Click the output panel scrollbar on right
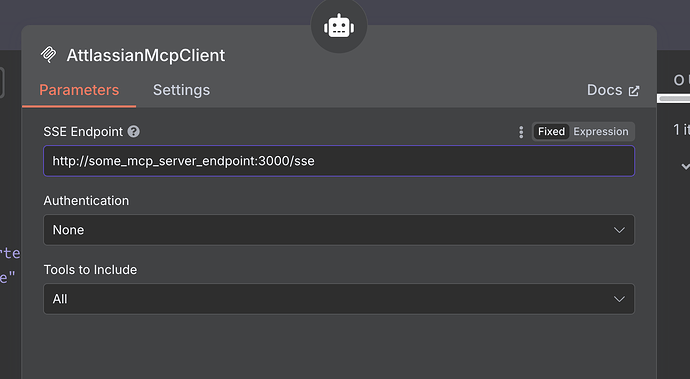Screen dimensions: 690x379 click(674, 99)
